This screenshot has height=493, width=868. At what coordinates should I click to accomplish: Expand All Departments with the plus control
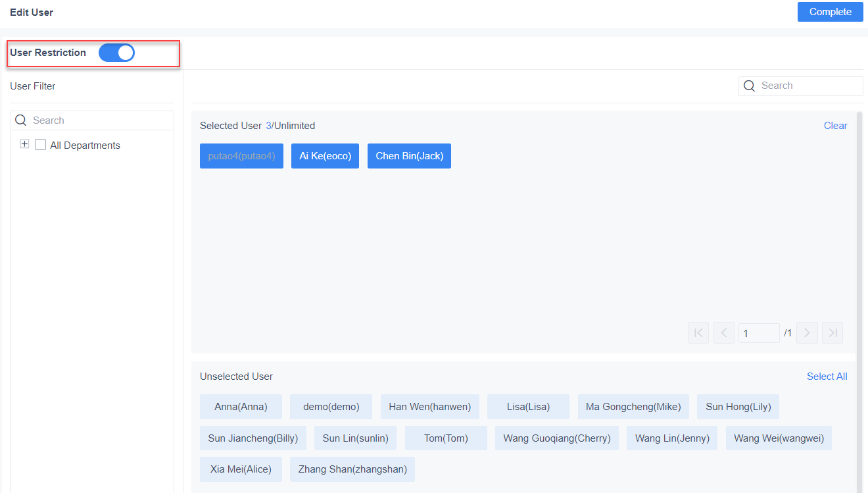coord(24,143)
